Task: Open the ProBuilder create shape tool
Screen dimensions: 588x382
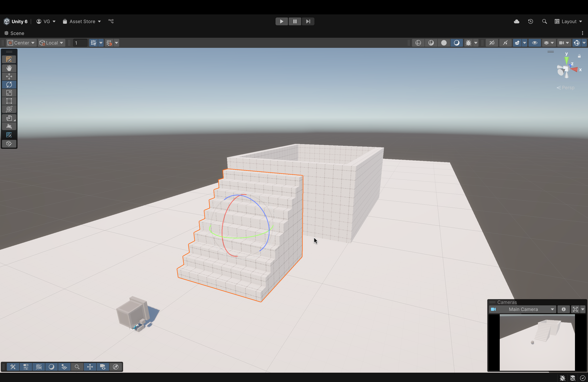Action: [x=9, y=118]
